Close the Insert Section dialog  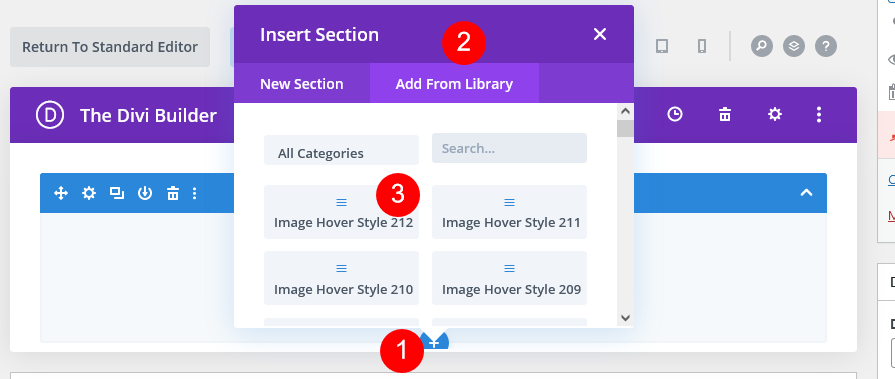pos(599,34)
